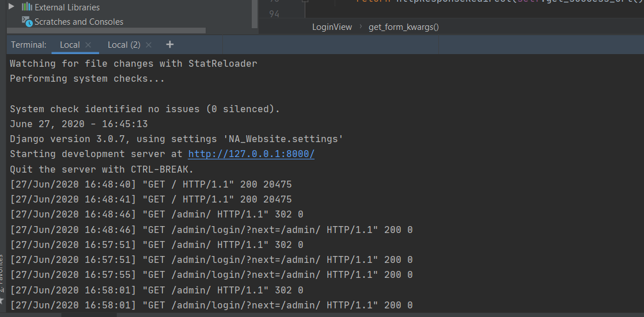Viewport: 644px width, 317px height.
Task: Select Scratches and Consoles in the tree
Action: (x=79, y=22)
